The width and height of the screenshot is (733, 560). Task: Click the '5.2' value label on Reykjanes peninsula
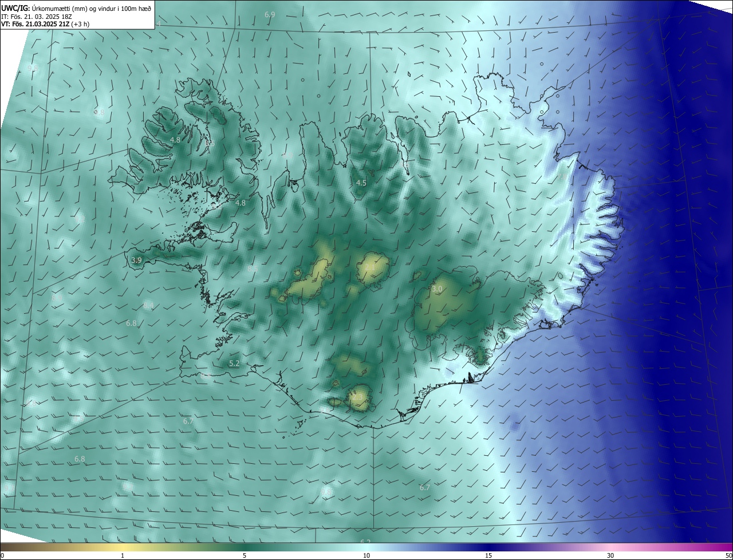click(x=234, y=363)
